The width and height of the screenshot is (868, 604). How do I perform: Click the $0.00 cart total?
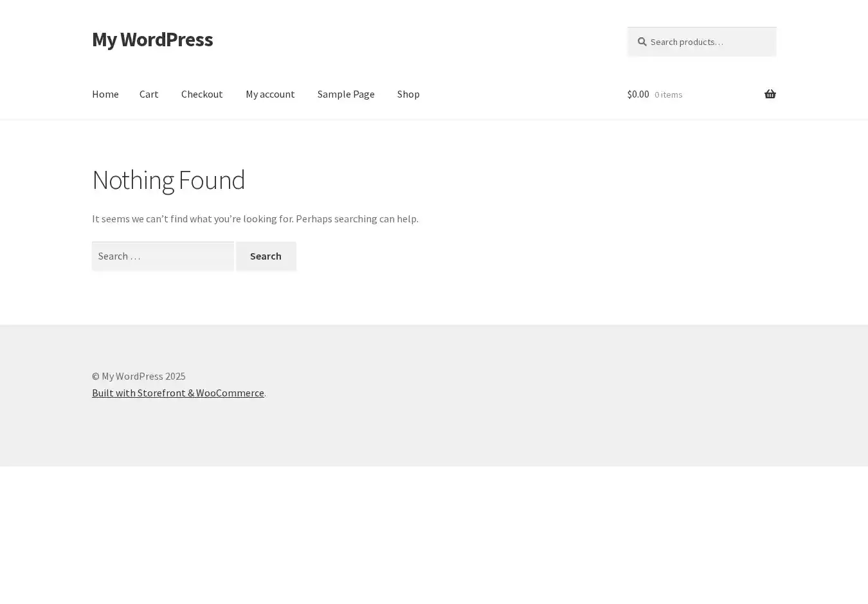pyautogui.click(x=638, y=94)
